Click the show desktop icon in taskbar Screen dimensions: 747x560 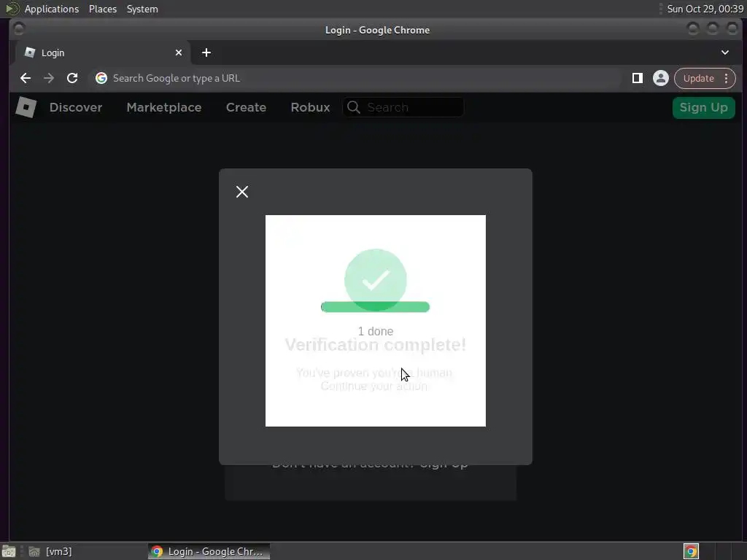[9, 551]
